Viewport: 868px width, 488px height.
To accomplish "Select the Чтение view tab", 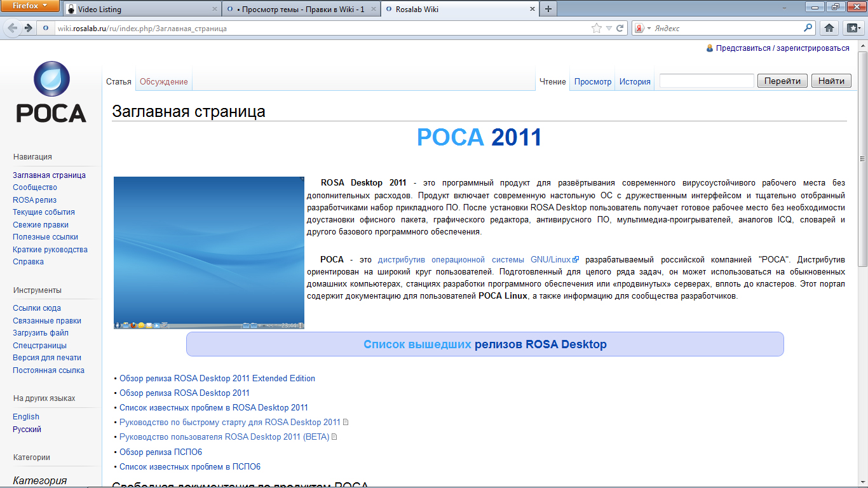I will pos(553,82).
